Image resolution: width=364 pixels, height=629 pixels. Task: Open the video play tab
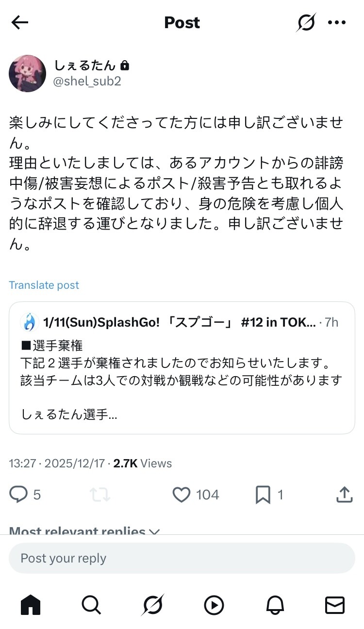click(214, 605)
